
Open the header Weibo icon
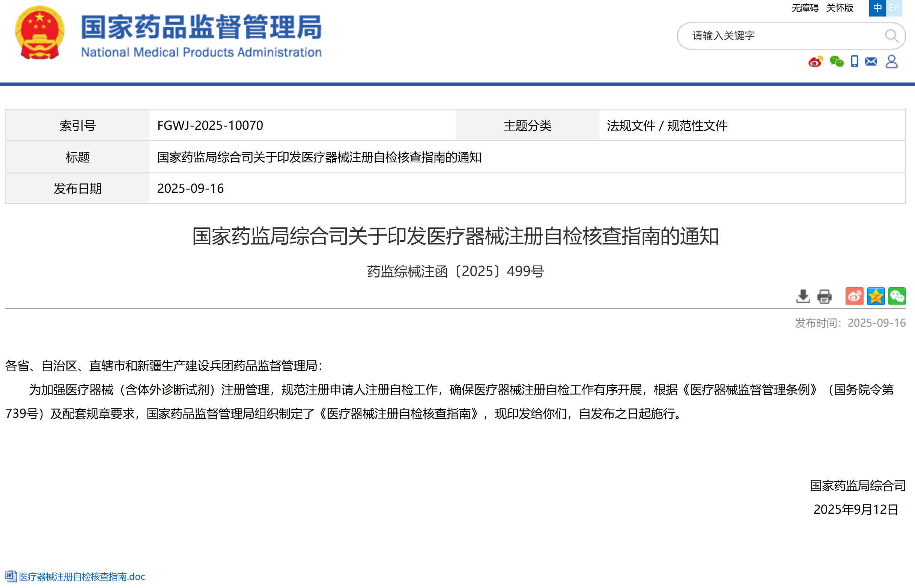point(815,61)
